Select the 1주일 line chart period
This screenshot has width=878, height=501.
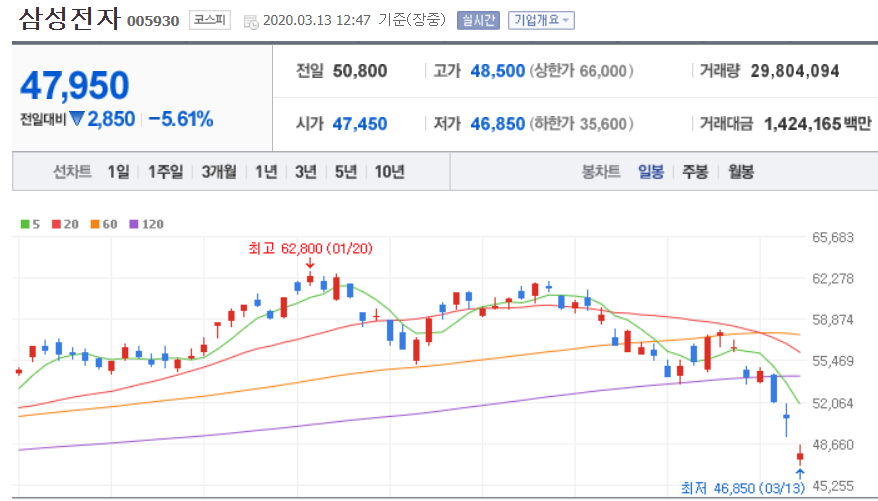[165, 171]
